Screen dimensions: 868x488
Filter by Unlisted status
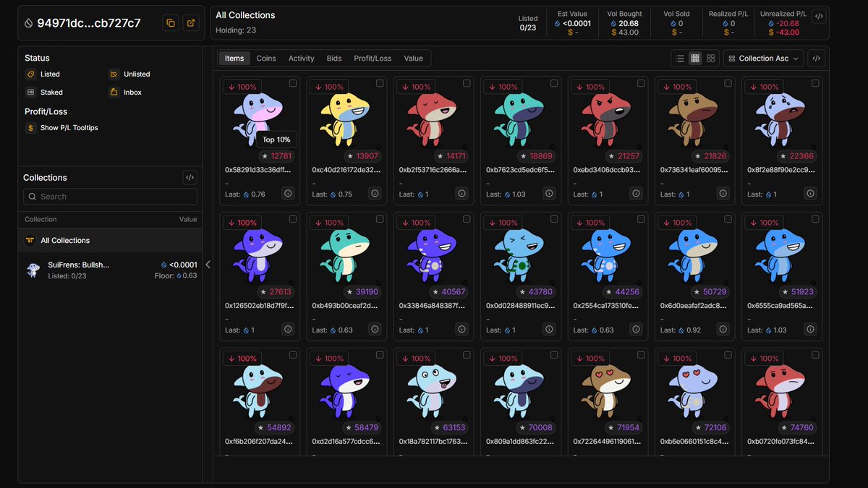coord(129,74)
